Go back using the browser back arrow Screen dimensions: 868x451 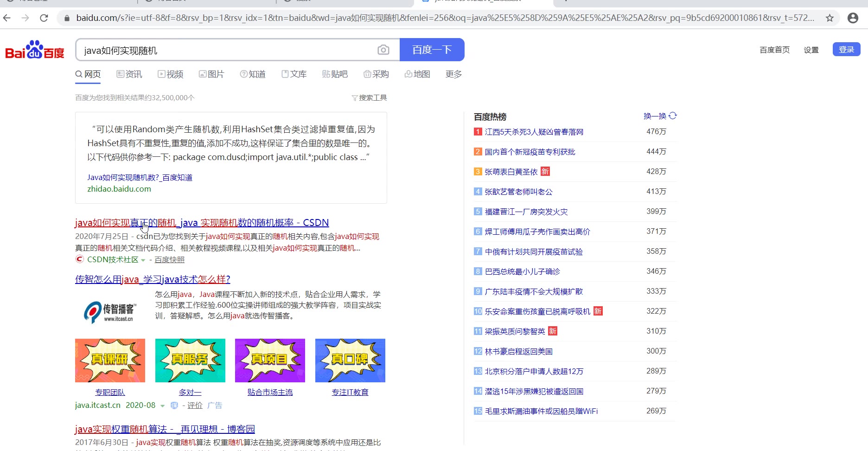click(7, 18)
